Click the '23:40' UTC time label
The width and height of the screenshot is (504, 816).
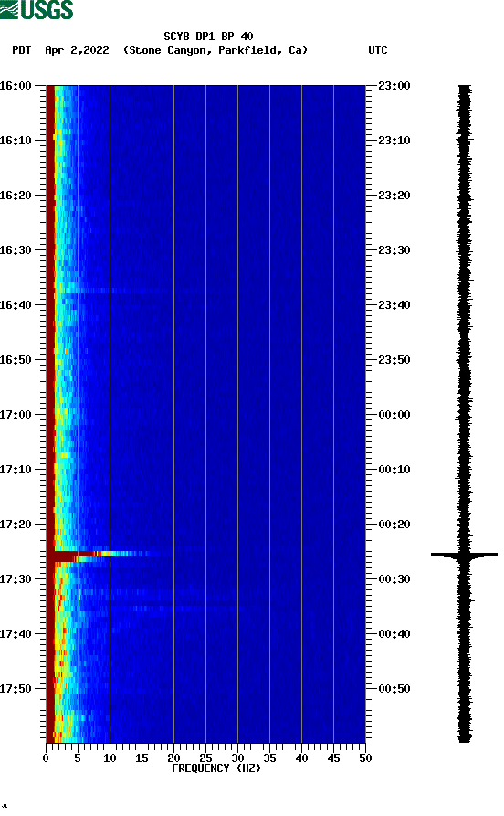(x=394, y=305)
